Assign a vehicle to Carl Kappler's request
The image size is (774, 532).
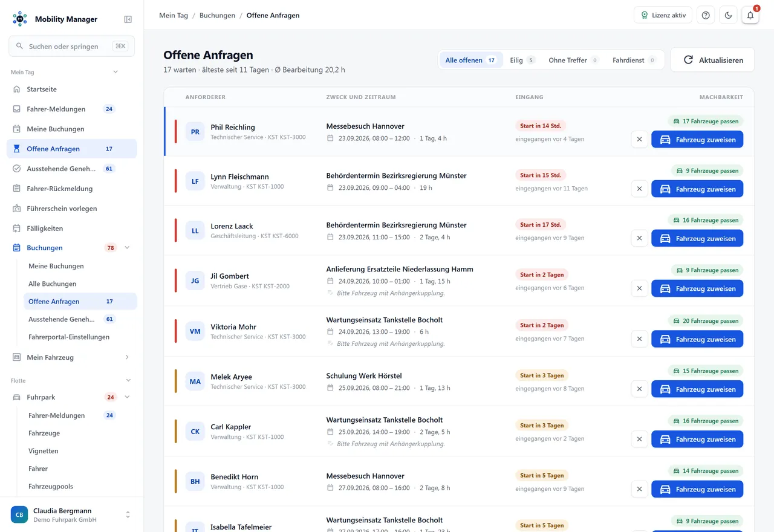pos(697,440)
